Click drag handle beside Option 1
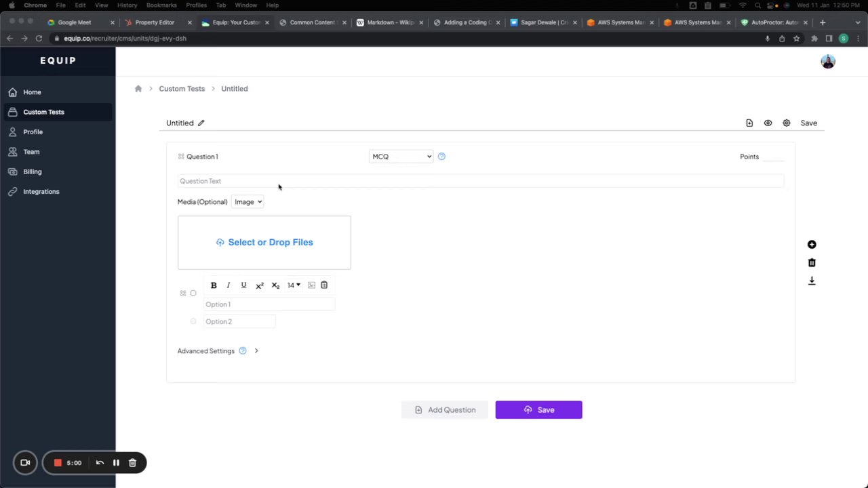Image resolution: width=868 pixels, height=488 pixels. pyautogui.click(x=182, y=293)
